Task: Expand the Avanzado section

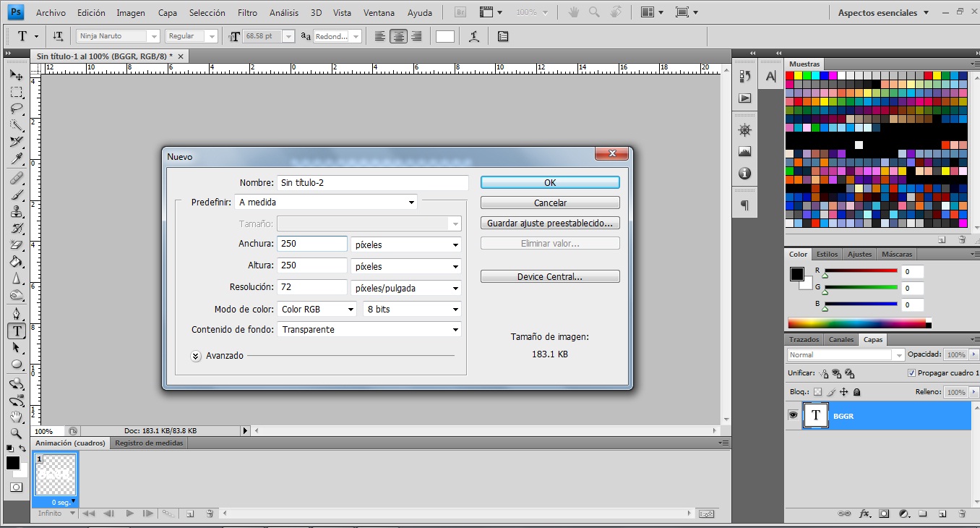Action: pos(196,356)
